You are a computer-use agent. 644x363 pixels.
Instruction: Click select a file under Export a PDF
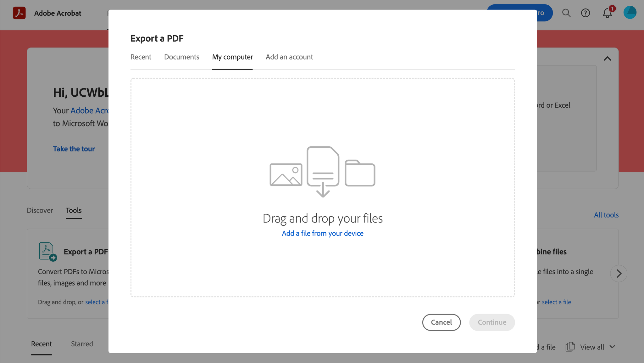tap(97, 302)
